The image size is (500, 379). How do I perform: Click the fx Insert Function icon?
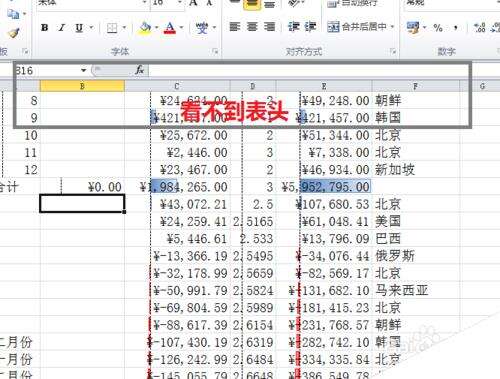pyautogui.click(x=139, y=70)
